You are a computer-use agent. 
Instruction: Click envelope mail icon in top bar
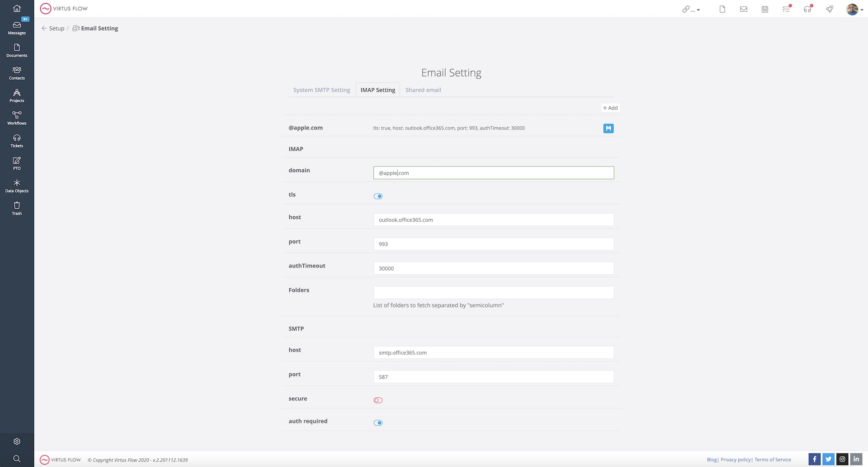click(744, 9)
